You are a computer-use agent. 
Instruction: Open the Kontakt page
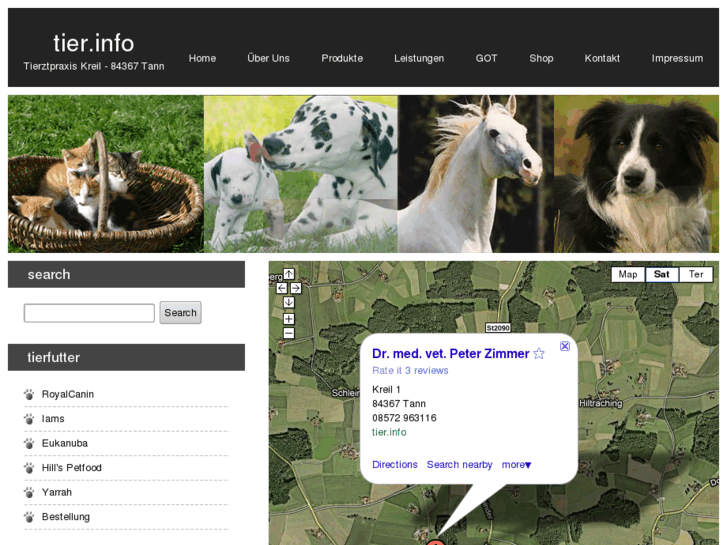[602, 58]
